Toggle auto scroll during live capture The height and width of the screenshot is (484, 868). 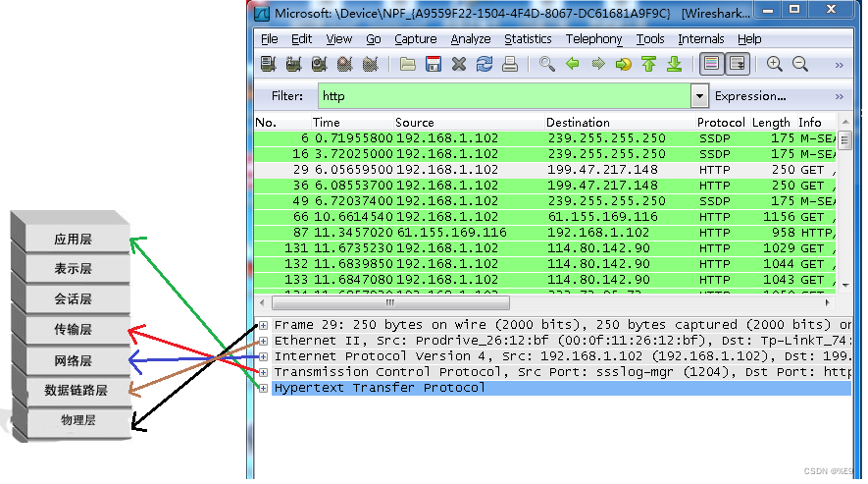pos(738,65)
